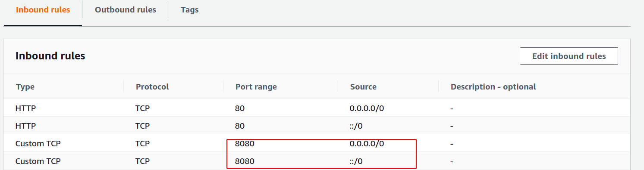Switch to the Outbound rules tab
The width and height of the screenshot is (644, 170).
click(x=126, y=9)
